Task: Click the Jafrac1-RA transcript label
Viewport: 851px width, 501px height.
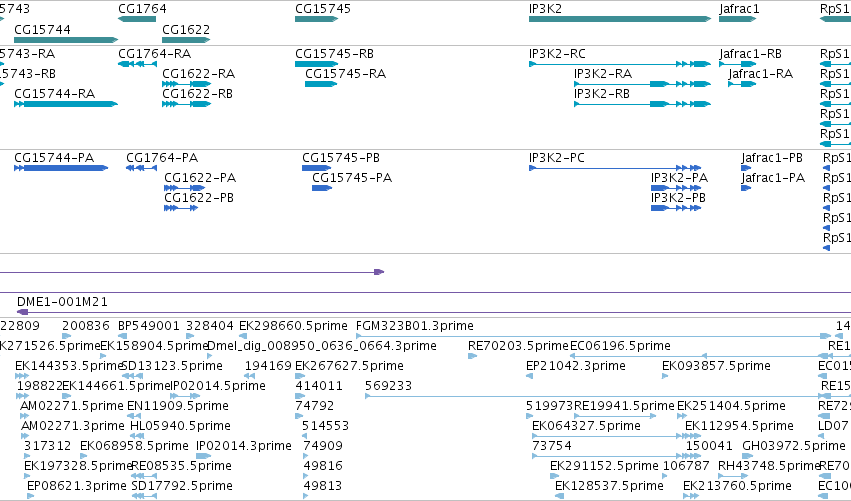Action: 761,74
